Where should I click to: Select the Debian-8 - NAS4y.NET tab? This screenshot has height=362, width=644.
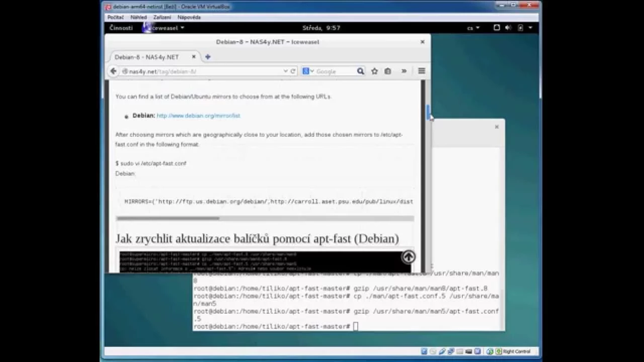click(x=153, y=57)
